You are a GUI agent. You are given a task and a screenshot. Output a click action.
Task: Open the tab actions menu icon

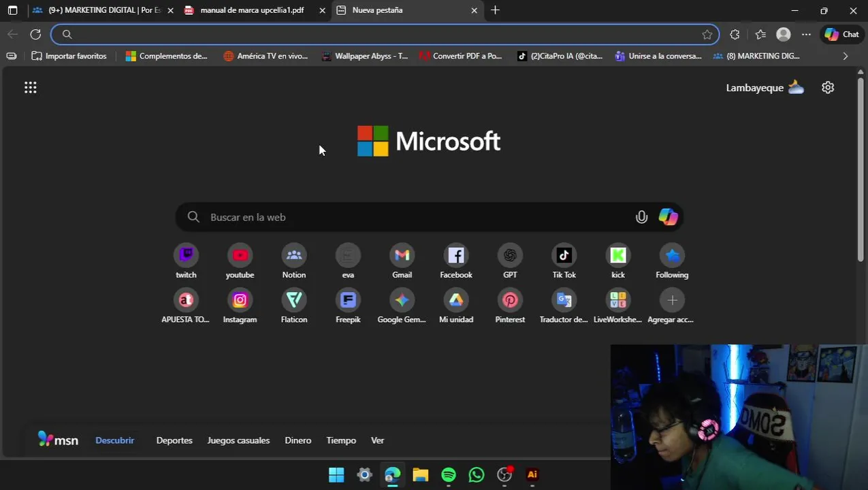[12, 10]
